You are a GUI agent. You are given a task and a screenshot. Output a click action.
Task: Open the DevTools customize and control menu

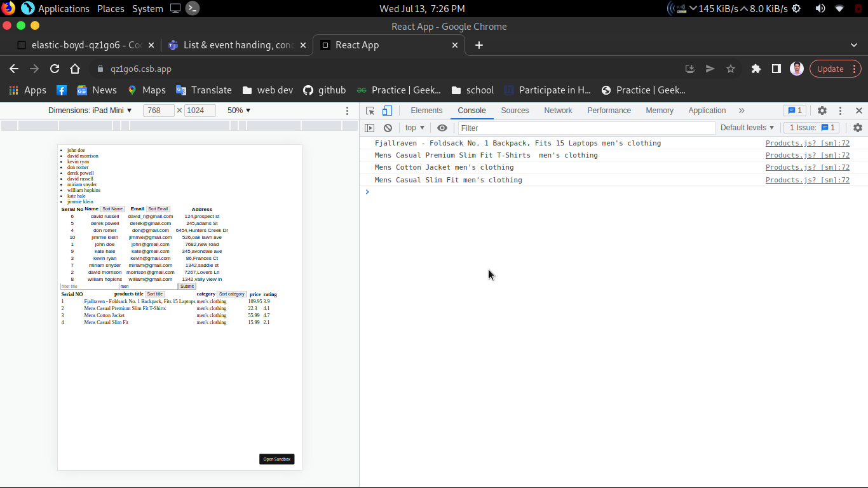(x=840, y=111)
